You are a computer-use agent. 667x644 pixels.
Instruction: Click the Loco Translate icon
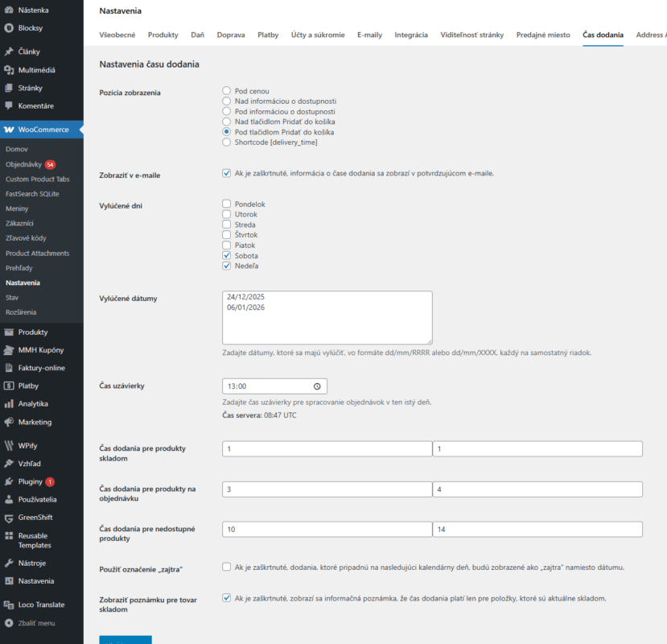(x=9, y=605)
